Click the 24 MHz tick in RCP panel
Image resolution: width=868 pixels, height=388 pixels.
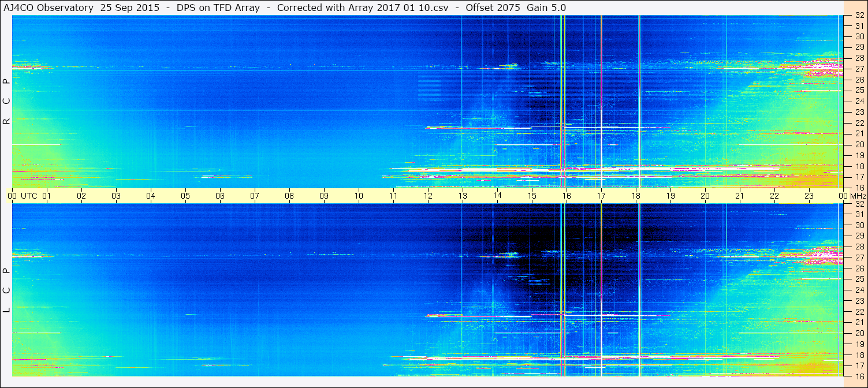point(859,102)
